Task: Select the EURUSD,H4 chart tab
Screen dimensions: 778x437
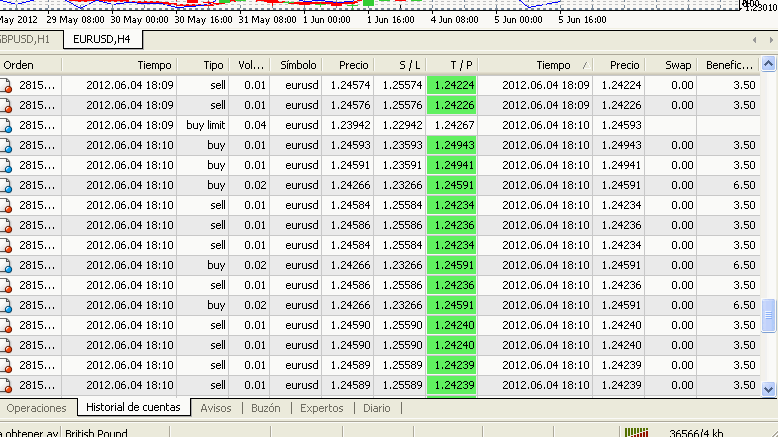Action: tap(102, 39)
